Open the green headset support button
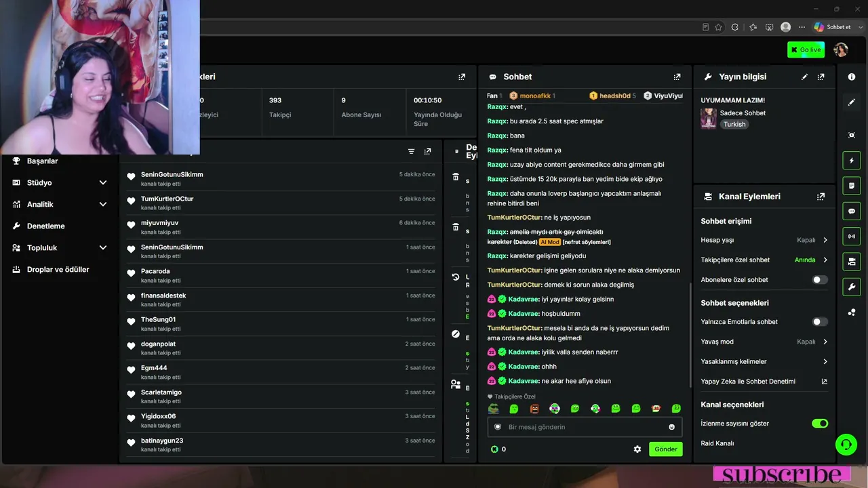This screenshot has height=488, width=868. click(x=846, y=445)
